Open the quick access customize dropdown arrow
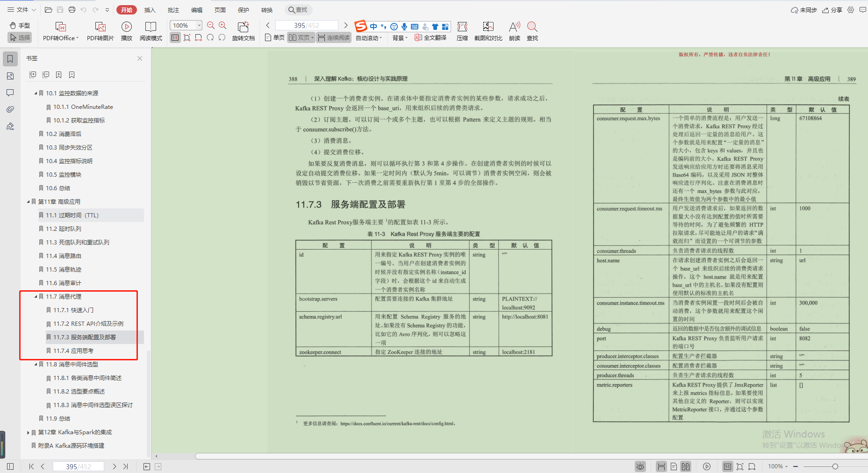 (107, 9)
